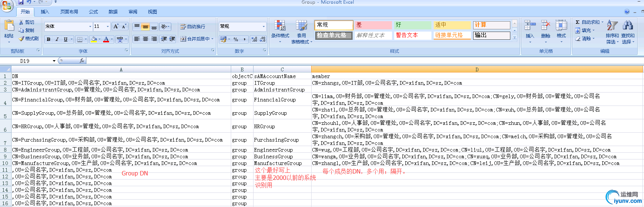
Task: Open Name Box dropdown showing D19
Action: [x=54, y=61]
